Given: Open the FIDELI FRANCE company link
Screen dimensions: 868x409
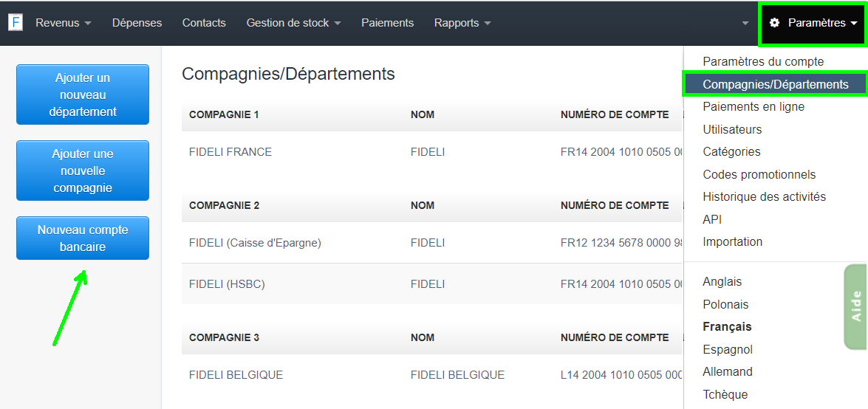Looking at the screenshot, I should click(x=230, y=152).
